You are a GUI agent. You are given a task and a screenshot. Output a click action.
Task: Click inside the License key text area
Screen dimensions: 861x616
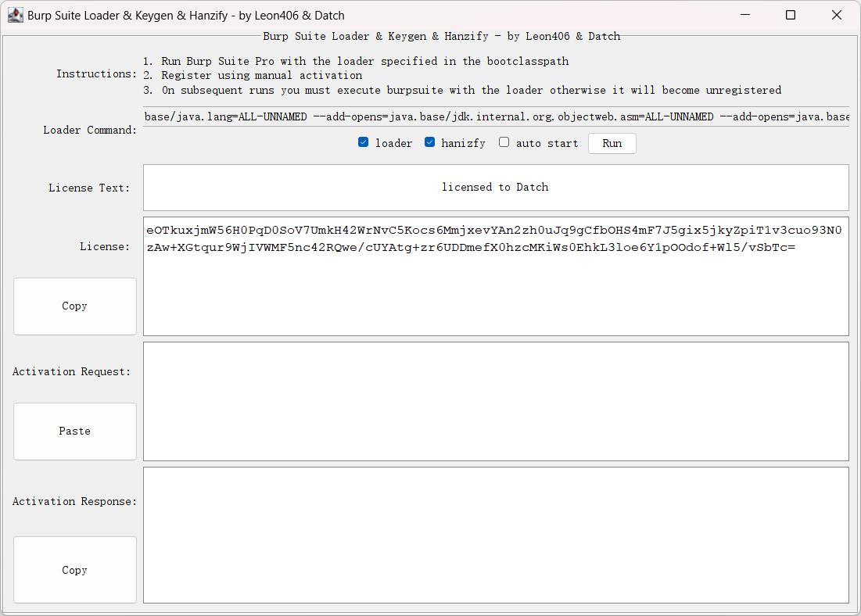tap(496, 276)
